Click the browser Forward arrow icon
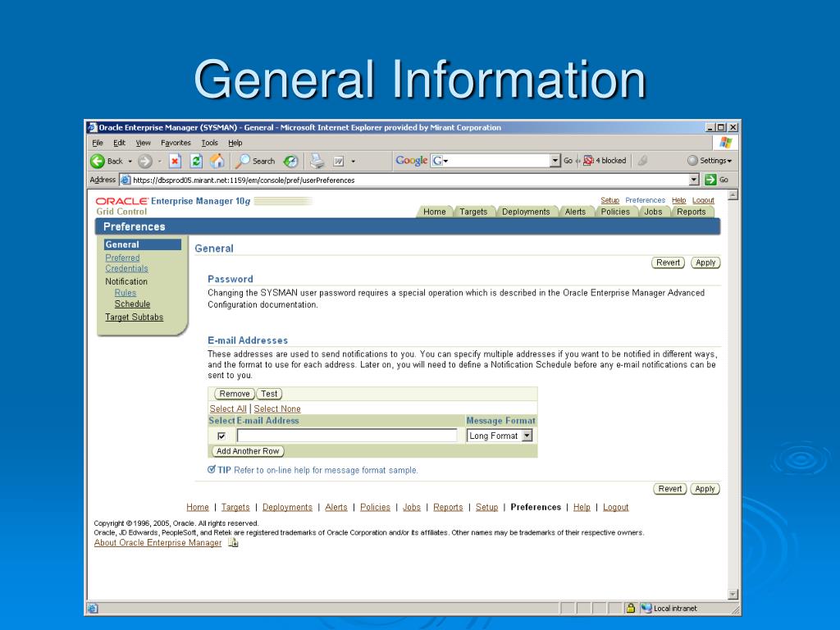840x630 pixels. [144, 161]
